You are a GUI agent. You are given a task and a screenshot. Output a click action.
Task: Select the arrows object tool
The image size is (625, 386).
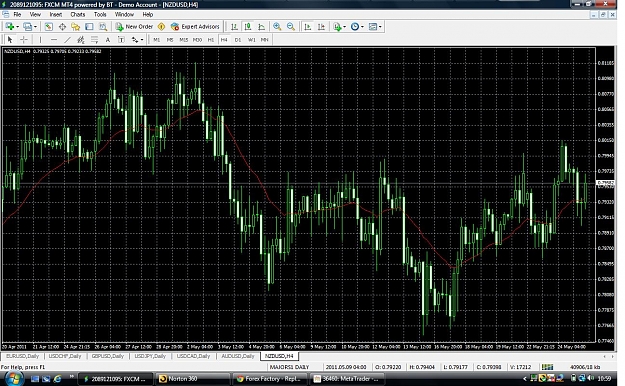click(135, 39)
